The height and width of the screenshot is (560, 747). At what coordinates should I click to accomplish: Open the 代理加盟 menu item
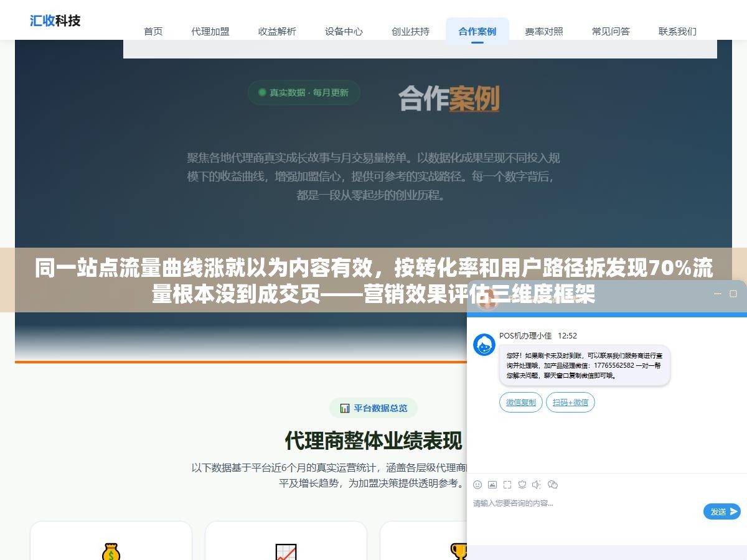[x=210, y=31]
